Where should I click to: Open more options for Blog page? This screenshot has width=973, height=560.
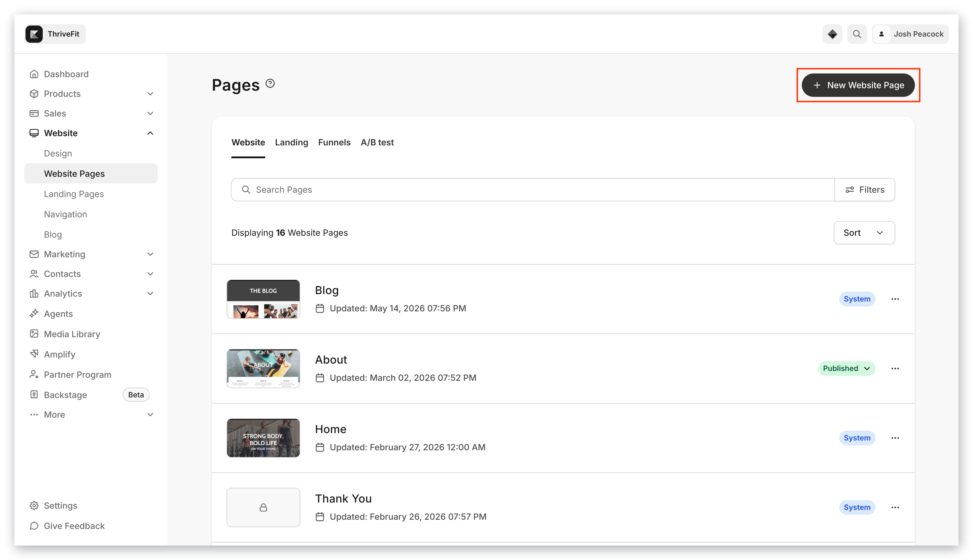(895, 299)
